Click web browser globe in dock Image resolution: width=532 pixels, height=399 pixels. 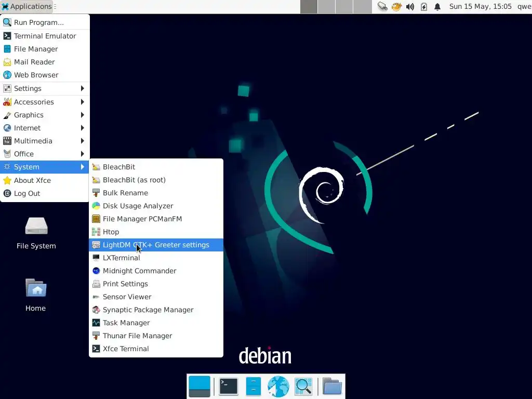[278, 387]
